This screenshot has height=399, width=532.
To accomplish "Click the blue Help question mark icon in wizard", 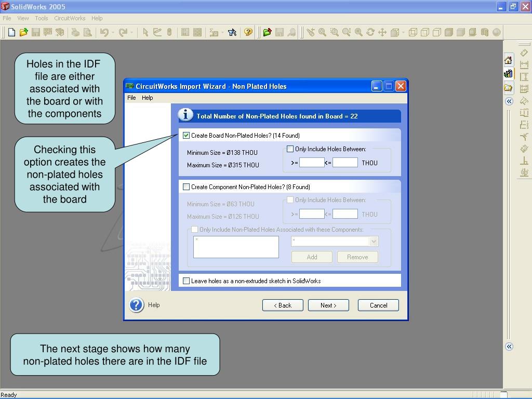I will [x=137, y=305].
